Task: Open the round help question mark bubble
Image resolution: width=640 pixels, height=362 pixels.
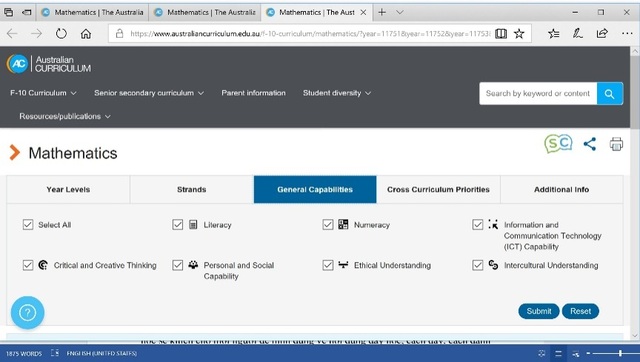Action: 27,313
